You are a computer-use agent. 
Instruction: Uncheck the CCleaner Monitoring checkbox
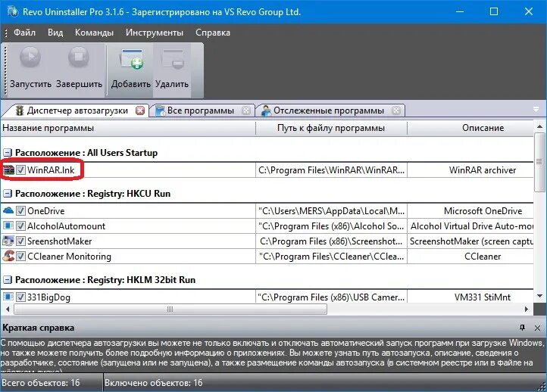20,256
